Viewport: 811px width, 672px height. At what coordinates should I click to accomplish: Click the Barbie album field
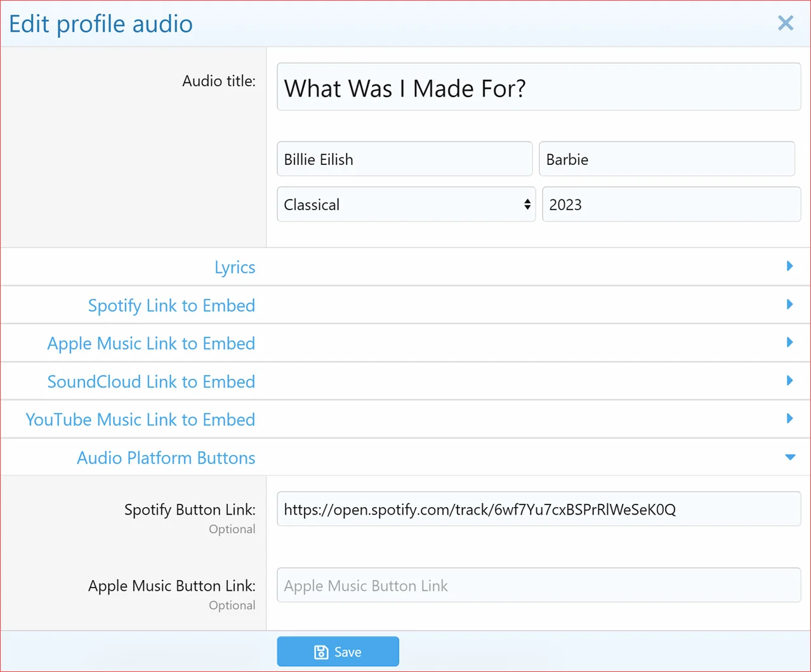tap(666, 159)
